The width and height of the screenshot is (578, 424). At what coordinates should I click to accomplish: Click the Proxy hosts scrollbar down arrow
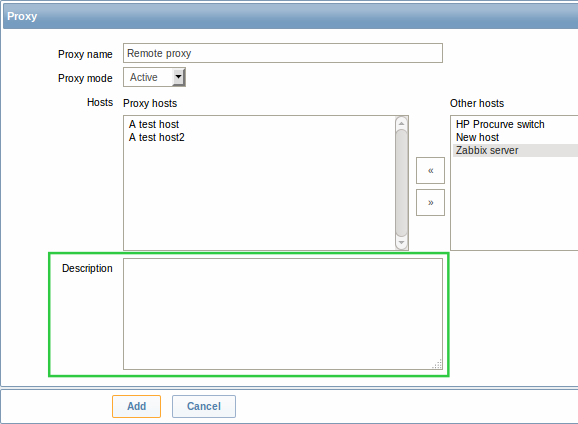401,243
